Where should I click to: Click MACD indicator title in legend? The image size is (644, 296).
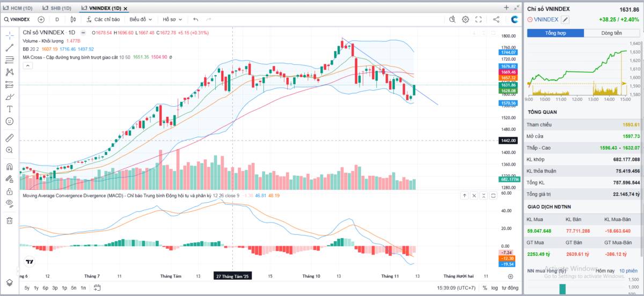tap(116, 196)
